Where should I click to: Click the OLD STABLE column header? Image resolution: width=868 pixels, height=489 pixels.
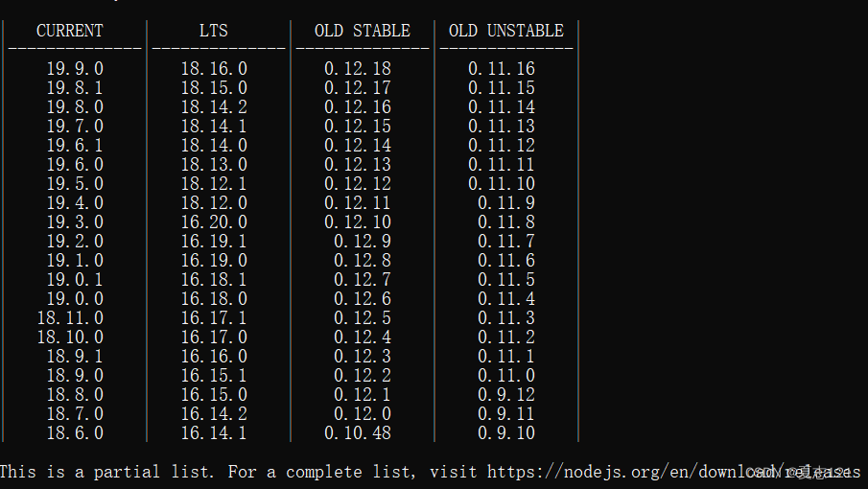click(x=362, y=31)
